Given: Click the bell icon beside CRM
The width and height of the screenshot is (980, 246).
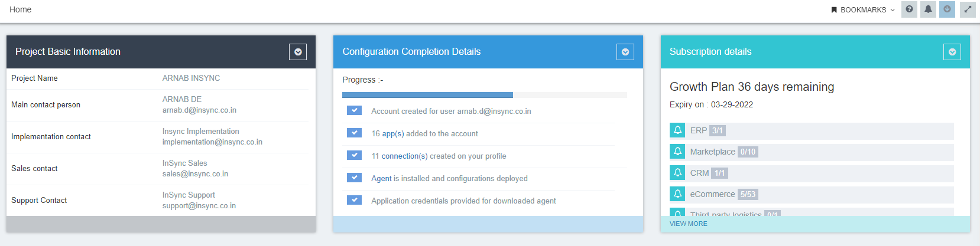Looking at the screenshot, I should [677, 173].
